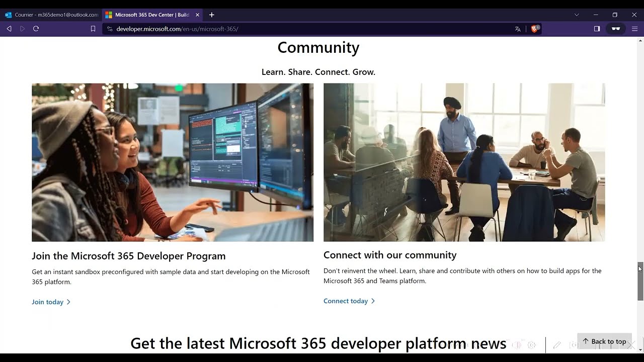Click the "Don't reinvent the wheel" description text
Screen dimensions: 644x362
click(x=462, y=276)
